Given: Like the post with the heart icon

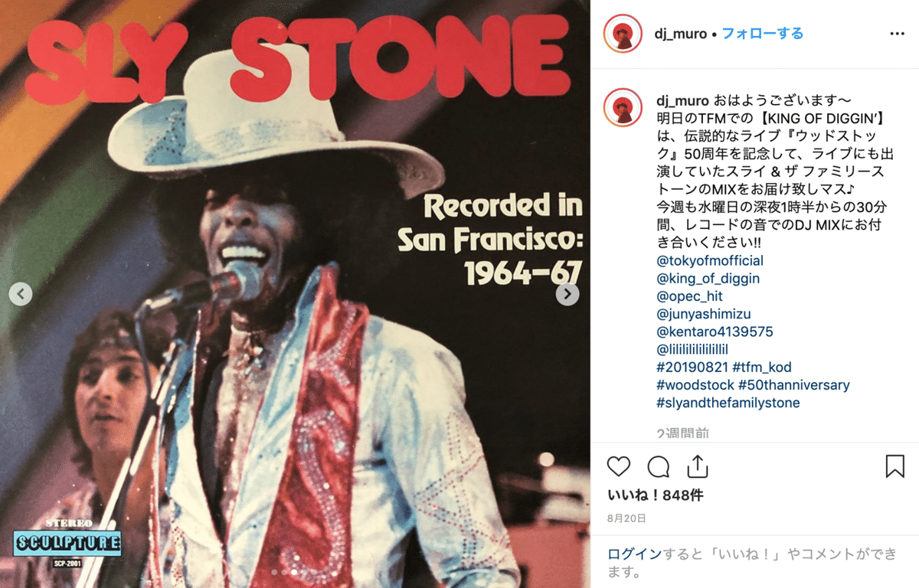Looking at the screenshot, I should point(618,467).
